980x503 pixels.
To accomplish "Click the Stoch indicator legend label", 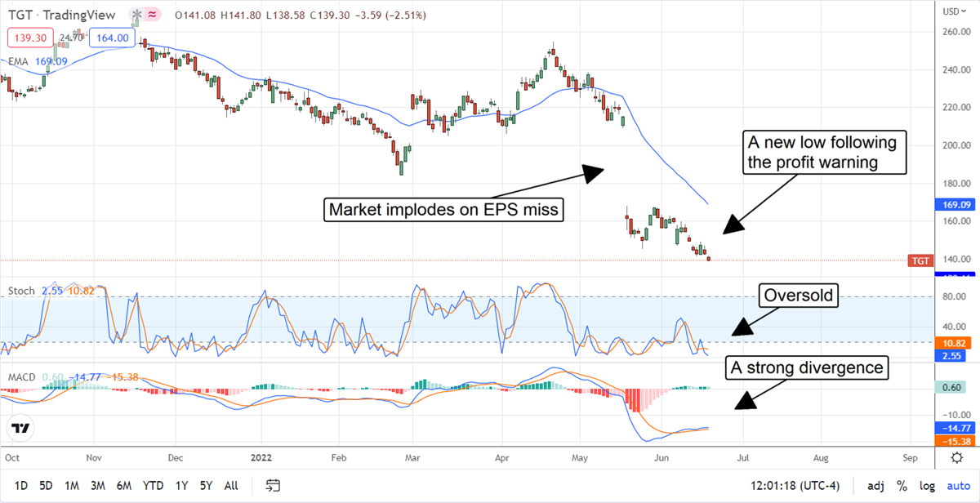I will (21, 290).
